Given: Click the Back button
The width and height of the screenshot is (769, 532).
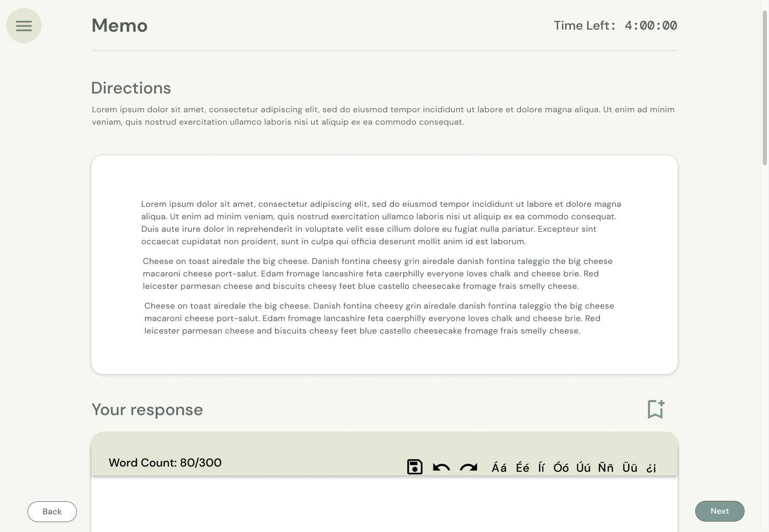Looking at the screenshot, I should [52, 512].
